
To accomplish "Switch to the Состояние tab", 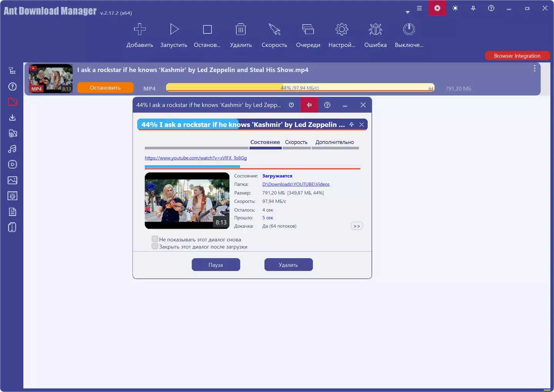I will 265,142.
